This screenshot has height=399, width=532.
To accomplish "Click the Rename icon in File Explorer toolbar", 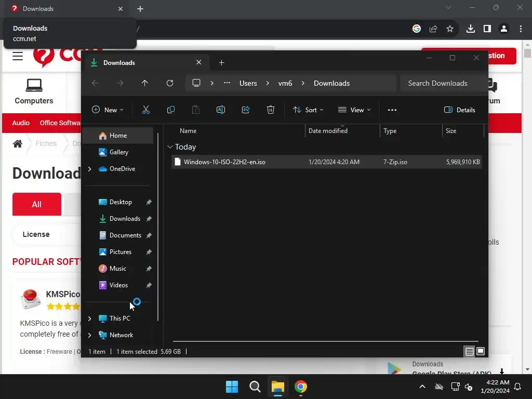I will click(x=220, y=110).
